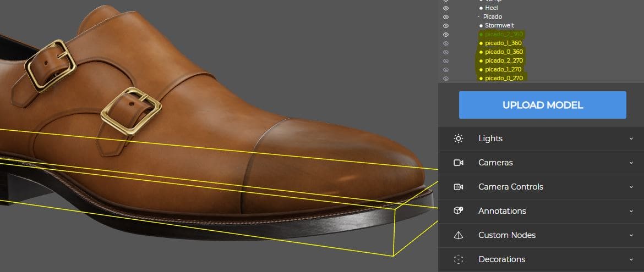Click the Custom Nodes pyramid icon
The height and width of the screenshot is (272, 644).
pyautogui.click(x=459, y=235)
